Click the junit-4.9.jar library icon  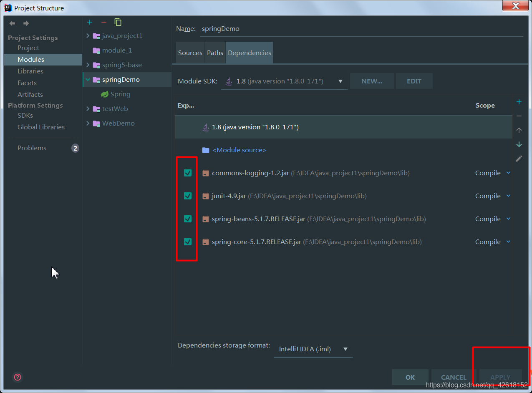pos(205,196)
